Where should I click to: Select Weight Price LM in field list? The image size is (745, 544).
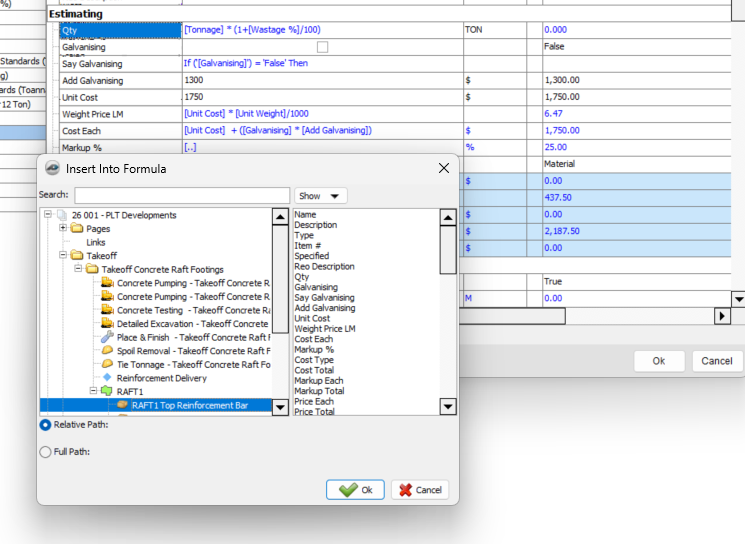tap(324, 329)
